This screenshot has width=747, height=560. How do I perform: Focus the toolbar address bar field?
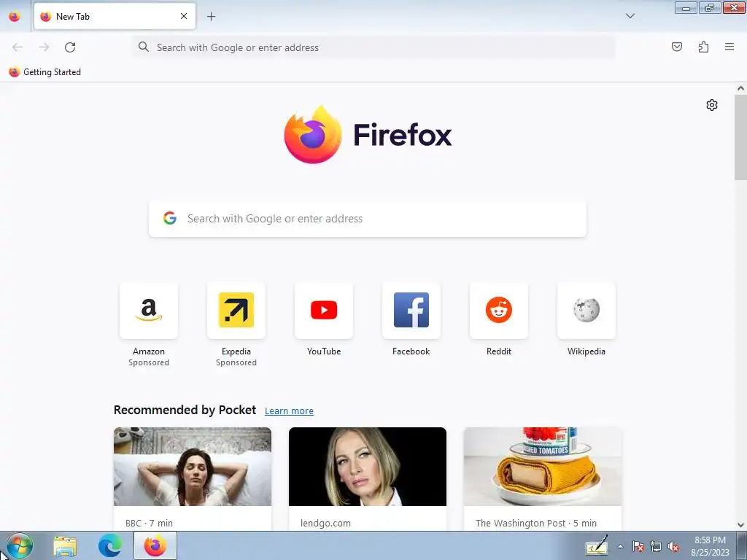tap(374, 47)
